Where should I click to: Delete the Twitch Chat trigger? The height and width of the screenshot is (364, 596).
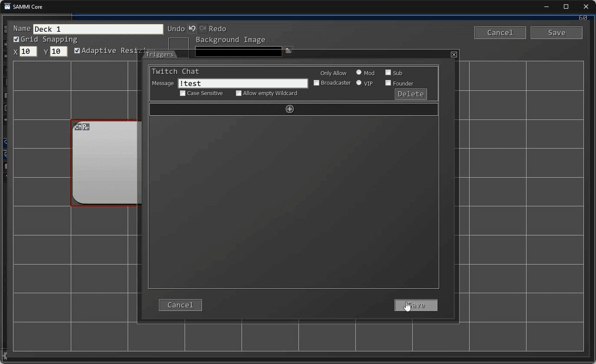(411, 94)
